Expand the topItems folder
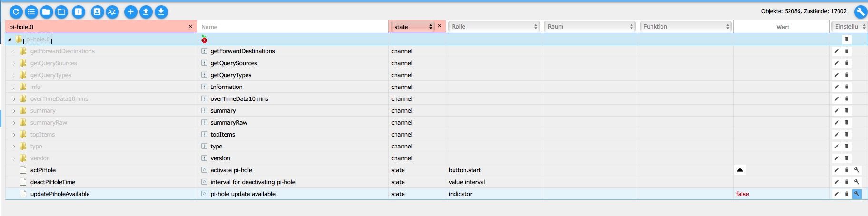 14,135
